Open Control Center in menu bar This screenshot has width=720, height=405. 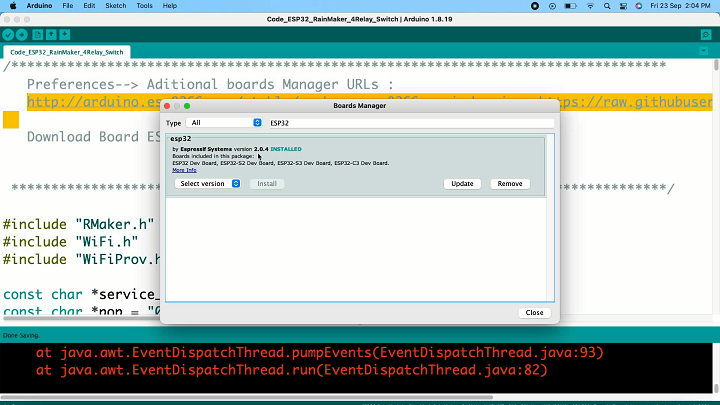[x=623, y=6]
